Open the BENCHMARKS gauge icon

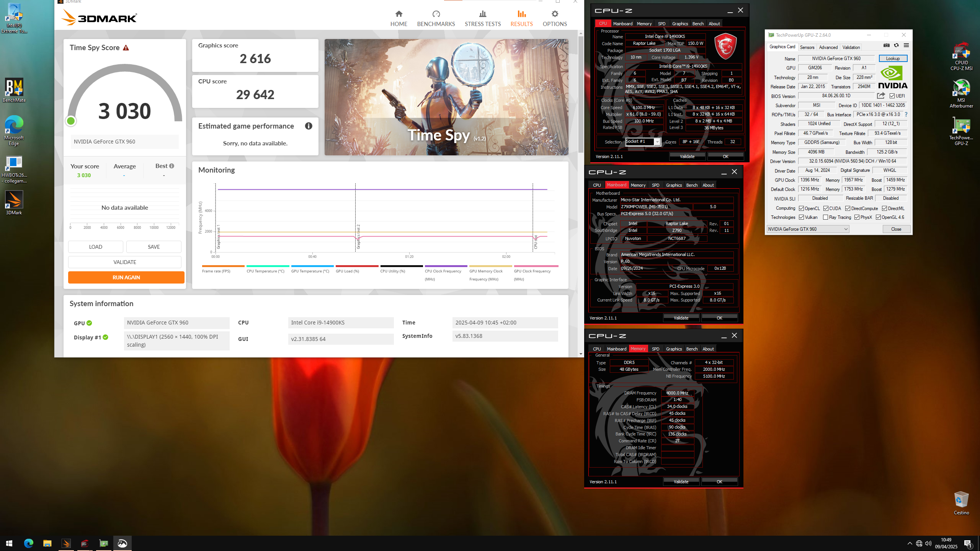tap(436, 14)
